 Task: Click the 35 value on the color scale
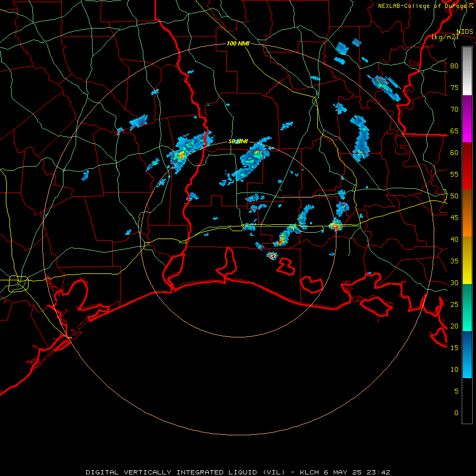tap(454, 261)
